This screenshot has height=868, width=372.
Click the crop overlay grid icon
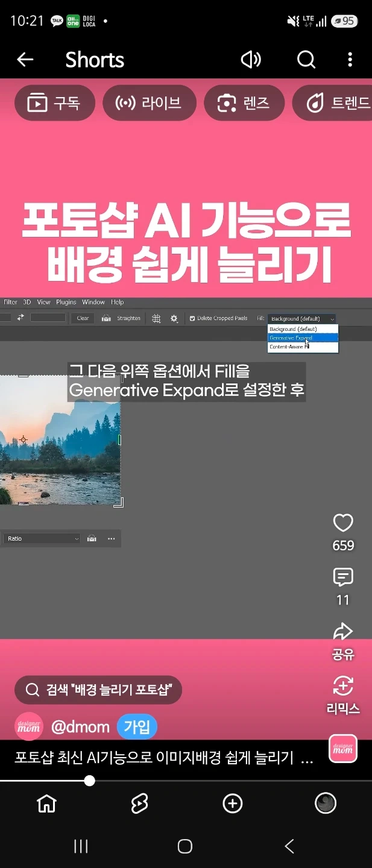coord(156,318)
